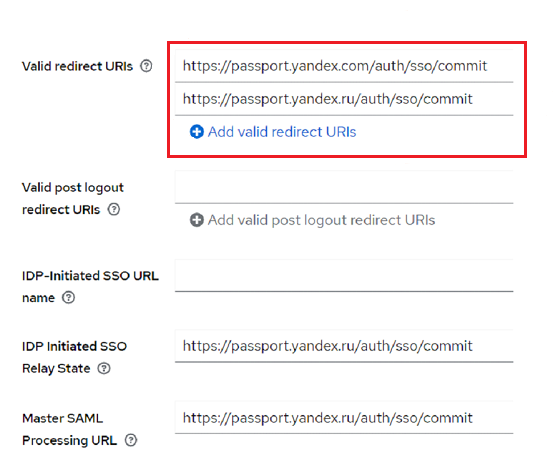This screenshot has width=558, height=455.
Task: Focus the passport.yandex.ru redirect URI field
Action: (344, 99)
